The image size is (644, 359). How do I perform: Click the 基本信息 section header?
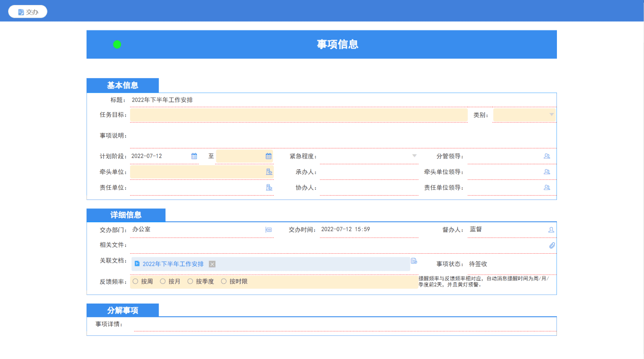(122, 85)
